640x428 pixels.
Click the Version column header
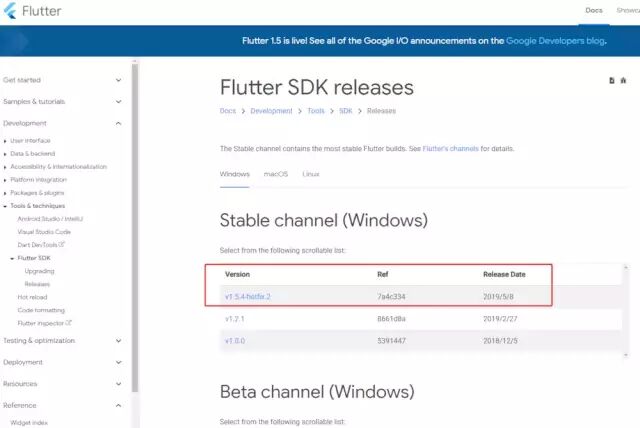point(237,275)
